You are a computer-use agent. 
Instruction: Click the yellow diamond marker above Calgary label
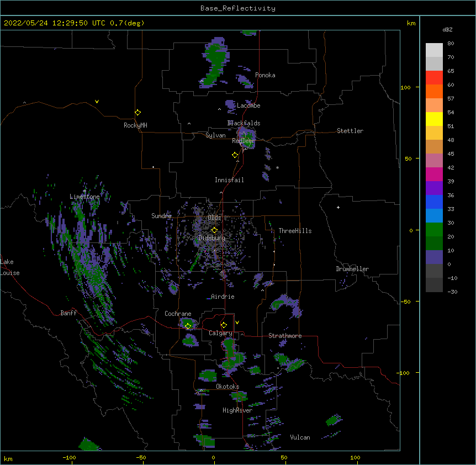pos(224,325)
